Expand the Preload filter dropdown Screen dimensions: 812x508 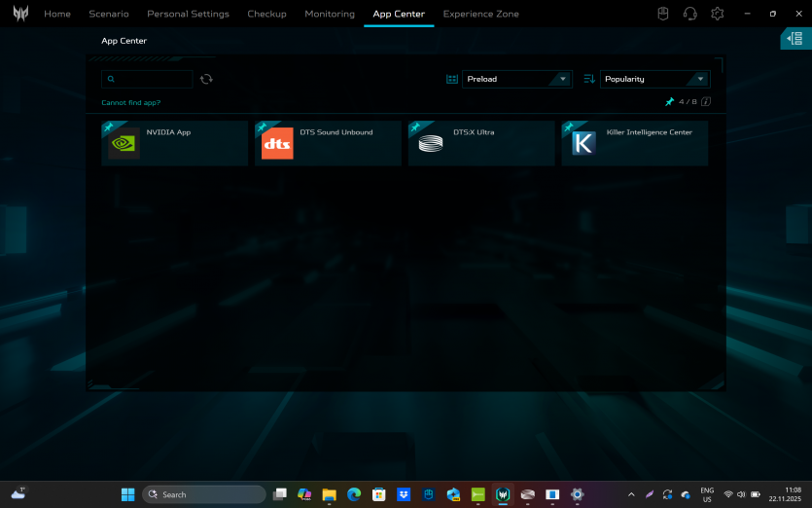tap(517, 80)
